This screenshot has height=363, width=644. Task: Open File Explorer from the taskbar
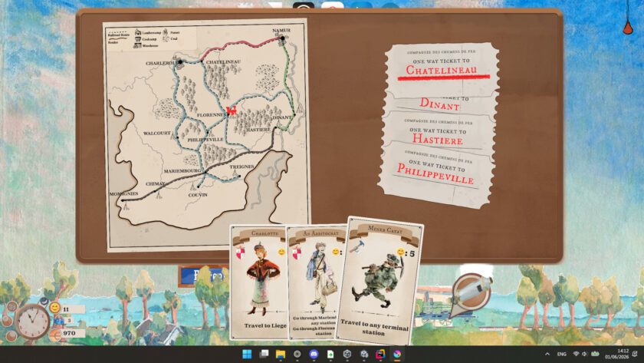point(281,354)
